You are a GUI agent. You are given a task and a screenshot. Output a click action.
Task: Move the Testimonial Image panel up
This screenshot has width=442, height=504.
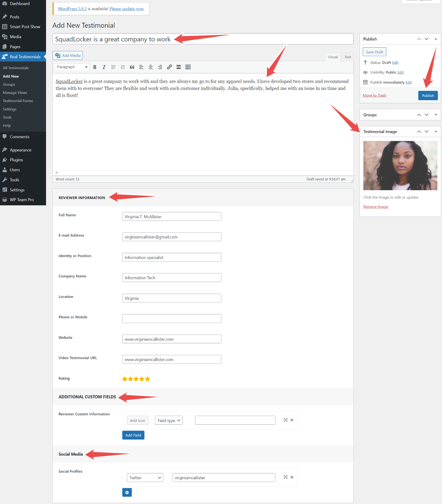coord(419,132)
